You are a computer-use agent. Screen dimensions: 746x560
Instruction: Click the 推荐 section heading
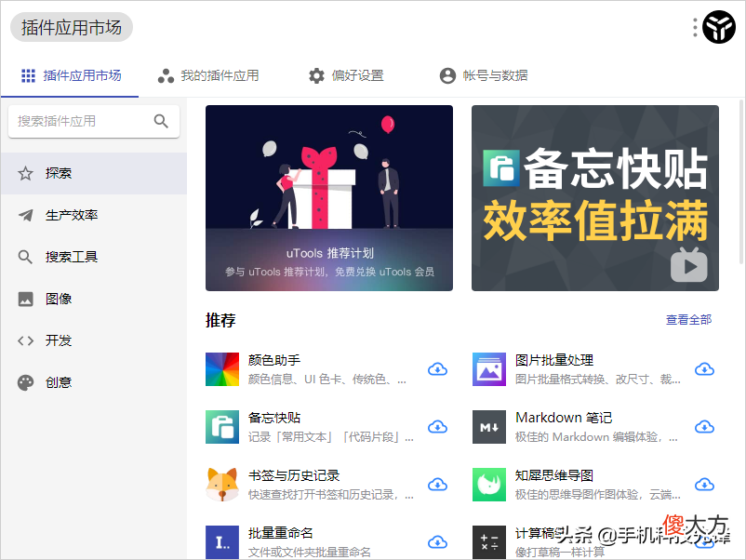[220, 320]
